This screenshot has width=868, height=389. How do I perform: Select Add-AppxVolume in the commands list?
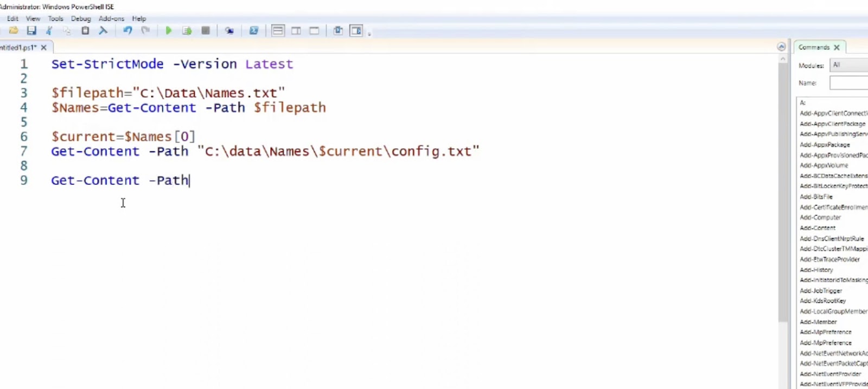tap(824, 165)
